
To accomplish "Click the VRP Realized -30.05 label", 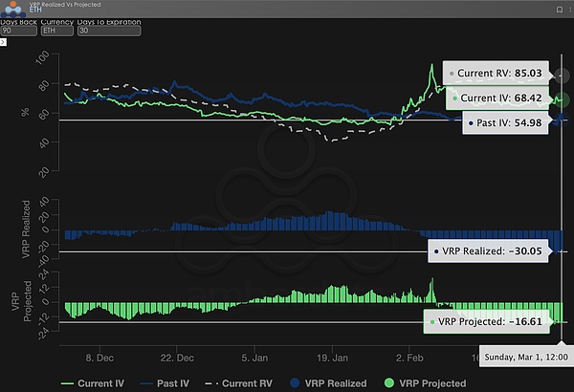I will 482,251.
